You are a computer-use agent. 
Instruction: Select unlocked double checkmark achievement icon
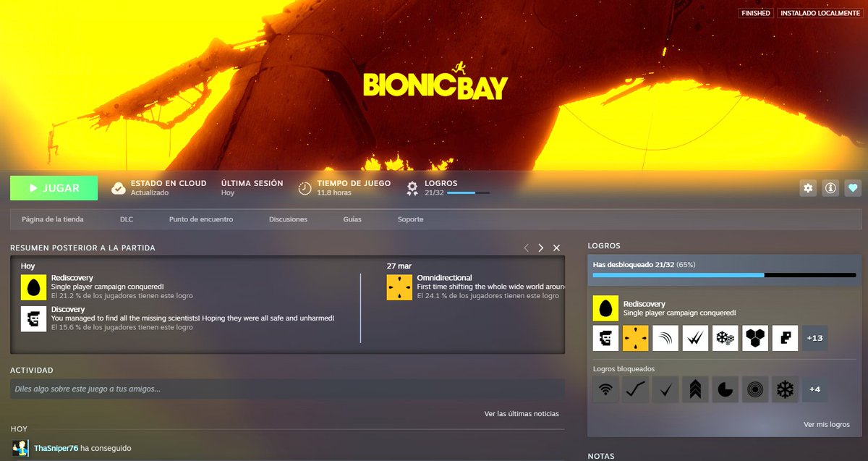point(695,338)
